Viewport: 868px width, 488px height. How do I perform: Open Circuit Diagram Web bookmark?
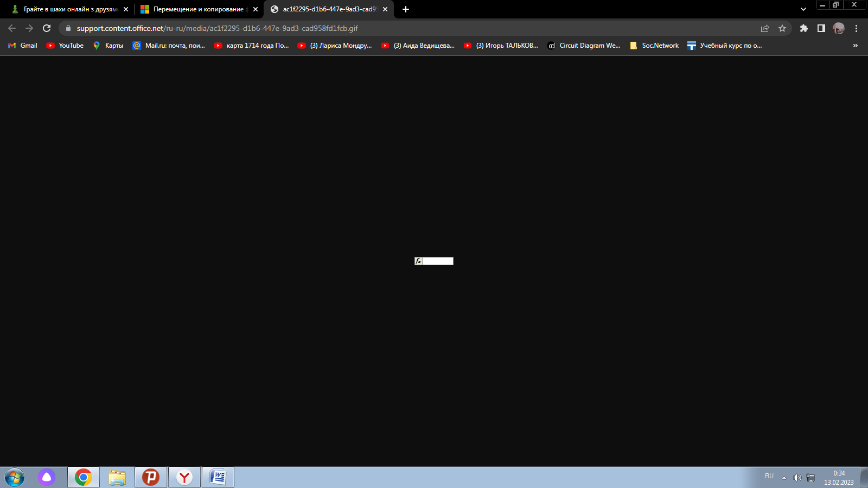tap(584, 46)
